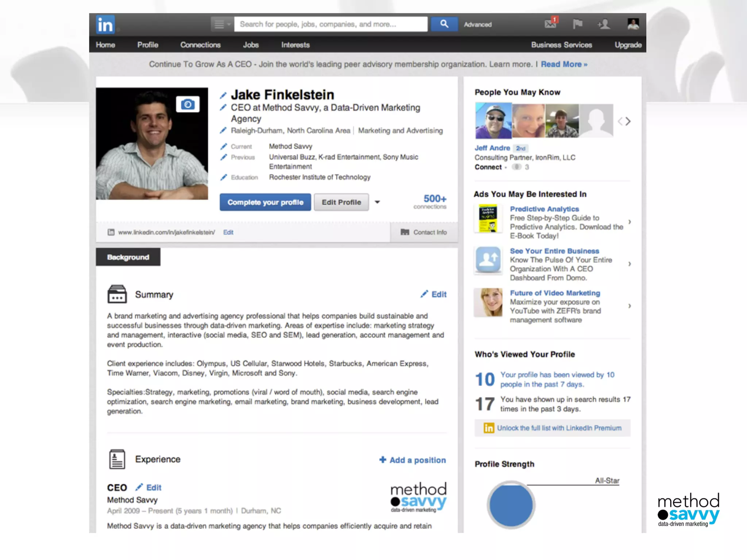
Task: Click Add a position link
Action: coord(413,460)
